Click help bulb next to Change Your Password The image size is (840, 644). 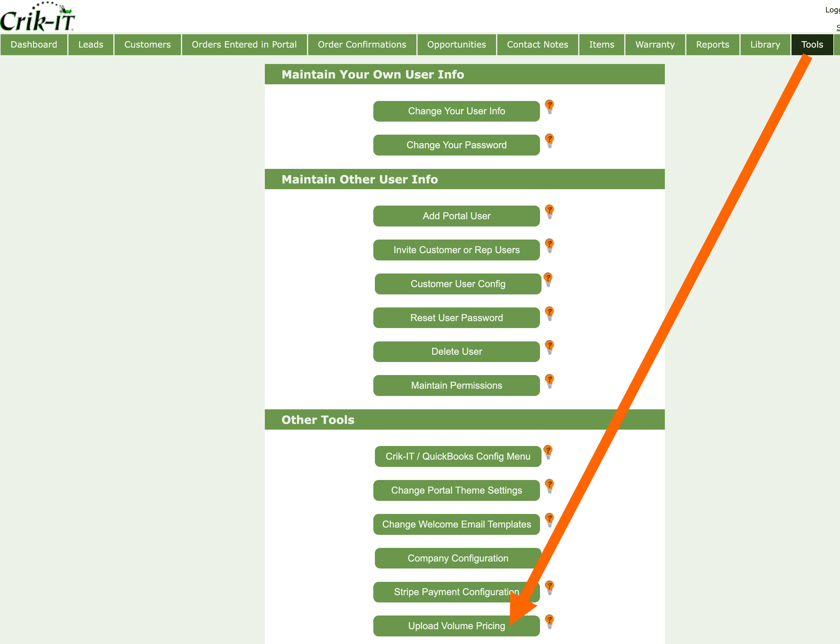pos(549,140)
